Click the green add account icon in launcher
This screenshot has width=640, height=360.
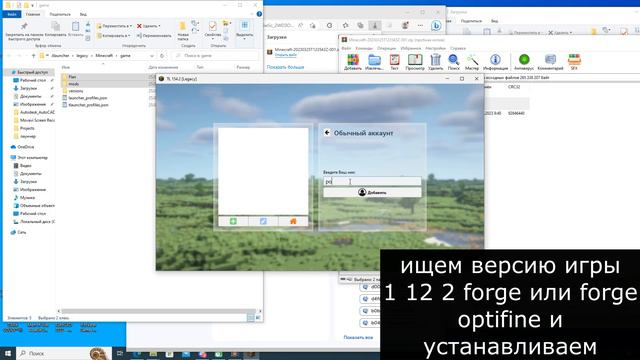click(x=233, y=221)
